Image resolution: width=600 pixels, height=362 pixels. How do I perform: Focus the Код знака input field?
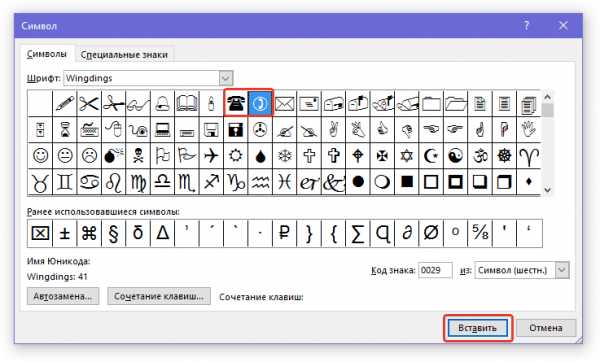coord(435,270)
